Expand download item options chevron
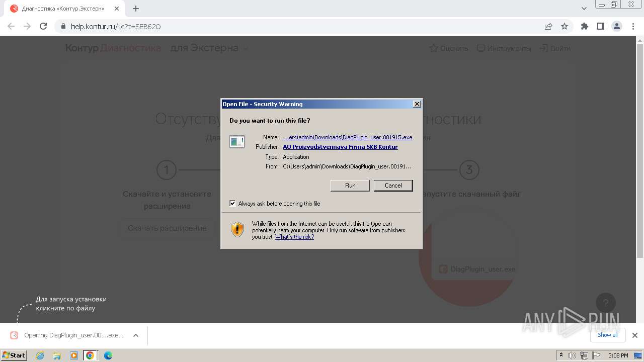The height and width of the screenshot is (362, 644). click(136, 335)
